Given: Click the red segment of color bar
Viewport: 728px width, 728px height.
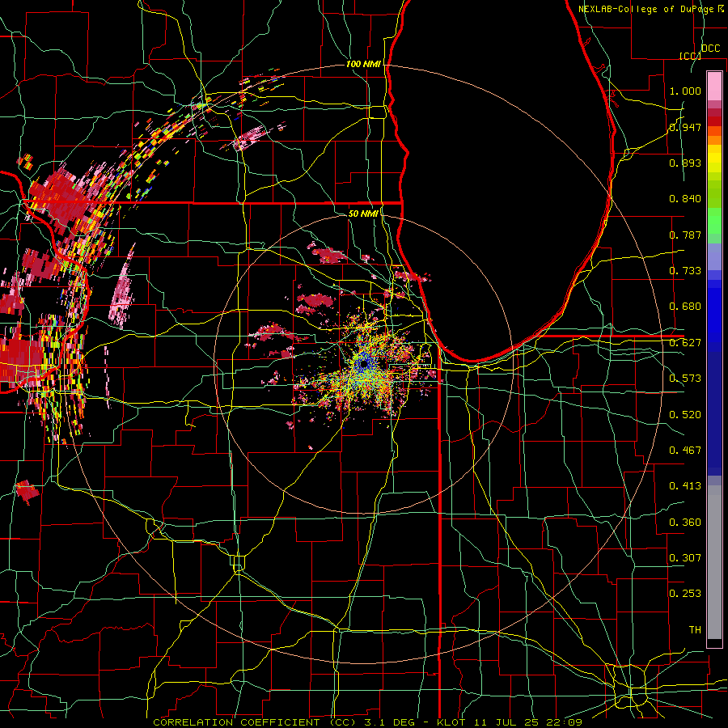Looking at the screenshot, I should pyautogui.click(x=714, y=121).
